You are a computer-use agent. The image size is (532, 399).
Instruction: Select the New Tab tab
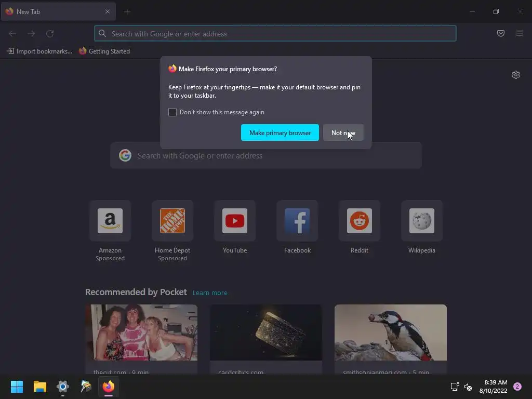(58, 11)
